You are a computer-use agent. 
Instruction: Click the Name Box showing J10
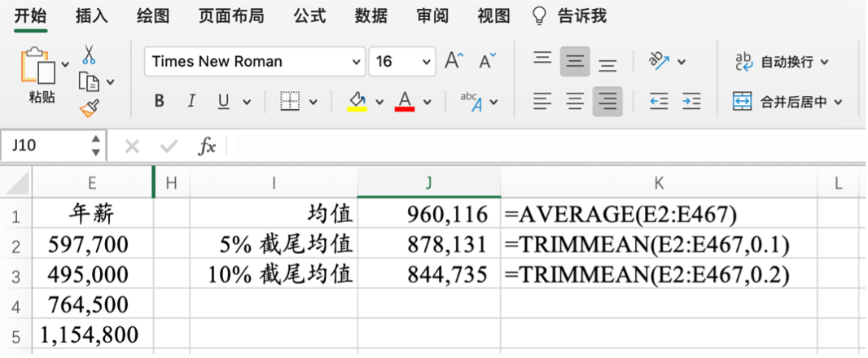point(45,146)
